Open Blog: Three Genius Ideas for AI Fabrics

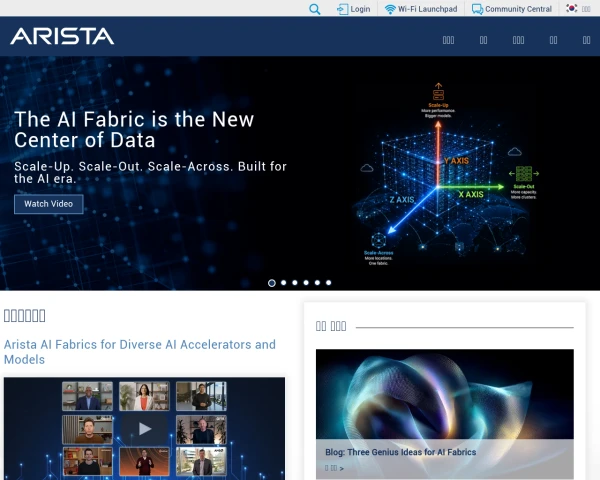(401, 452)
